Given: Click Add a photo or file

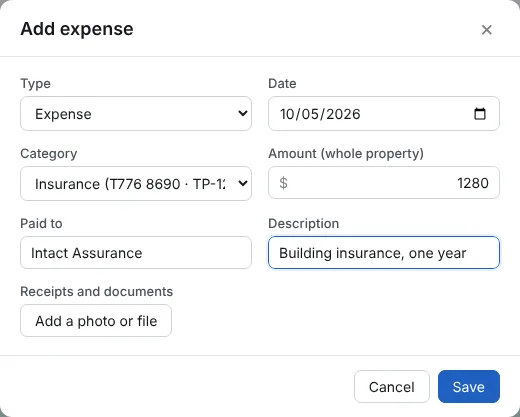Looking at the screenshot, I should coord(96,321).
